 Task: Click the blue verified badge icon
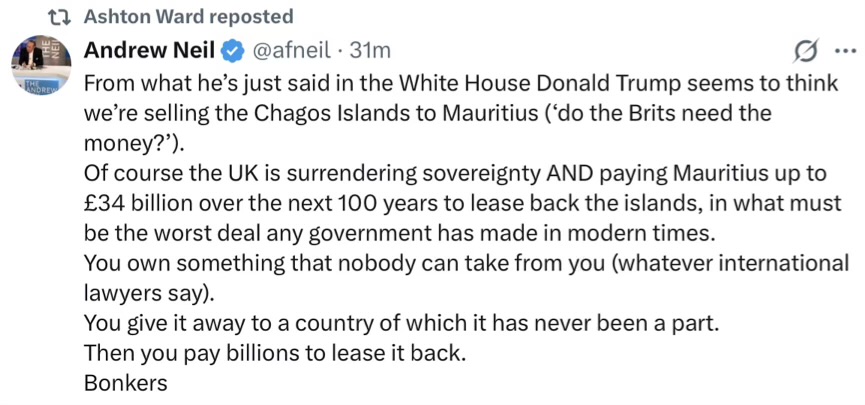click(230, 50)
